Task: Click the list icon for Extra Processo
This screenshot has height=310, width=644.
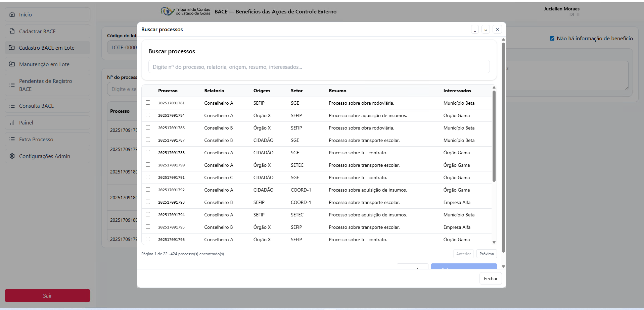Action: 12,139
